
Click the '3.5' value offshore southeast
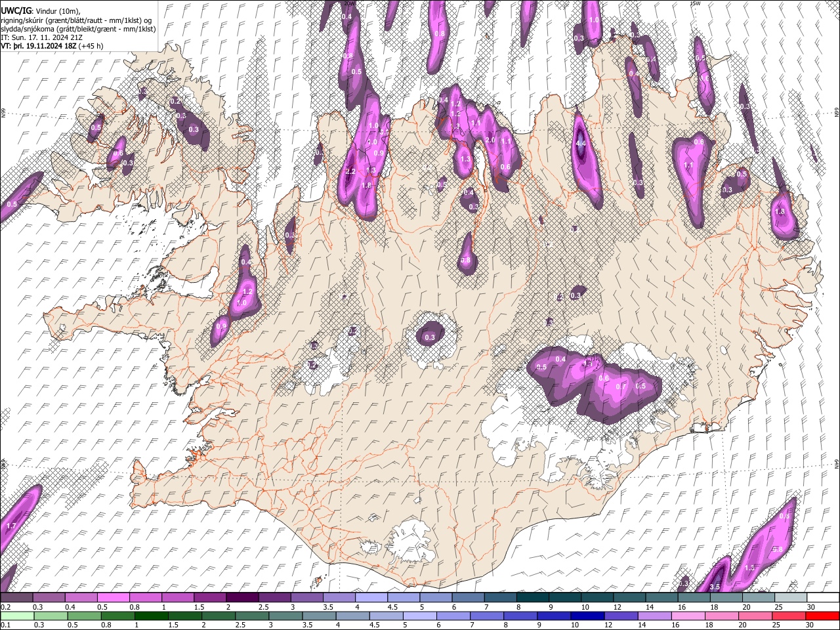point(715,587)
